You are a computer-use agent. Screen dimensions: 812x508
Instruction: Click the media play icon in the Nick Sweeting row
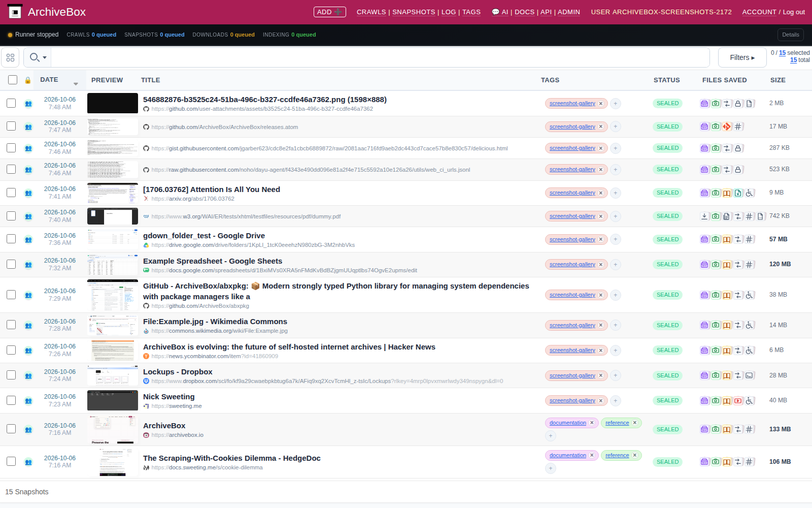[738, 401]
